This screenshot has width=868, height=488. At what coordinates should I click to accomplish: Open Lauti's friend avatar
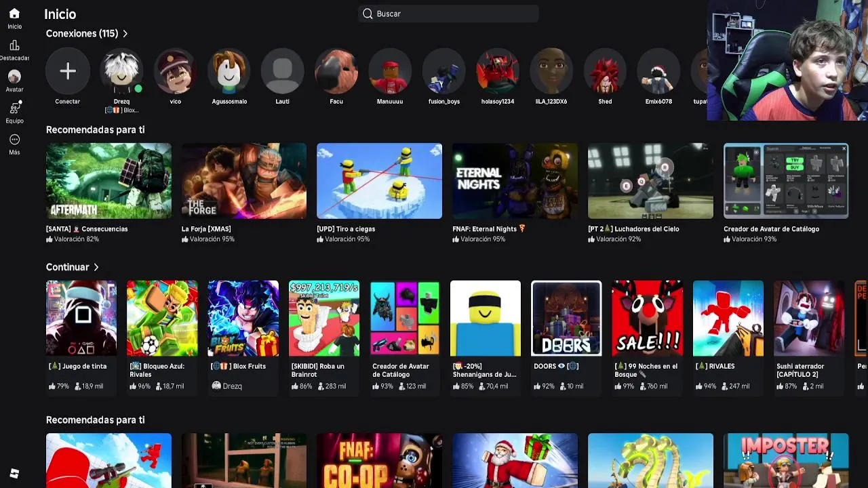[x=283, y=71]
